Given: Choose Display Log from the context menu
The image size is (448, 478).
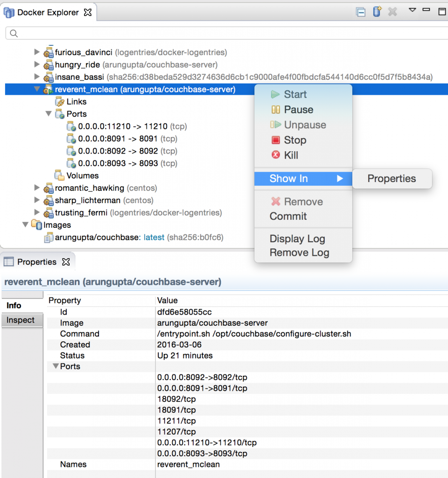Looking at the screenshot, I should (303, 239).
